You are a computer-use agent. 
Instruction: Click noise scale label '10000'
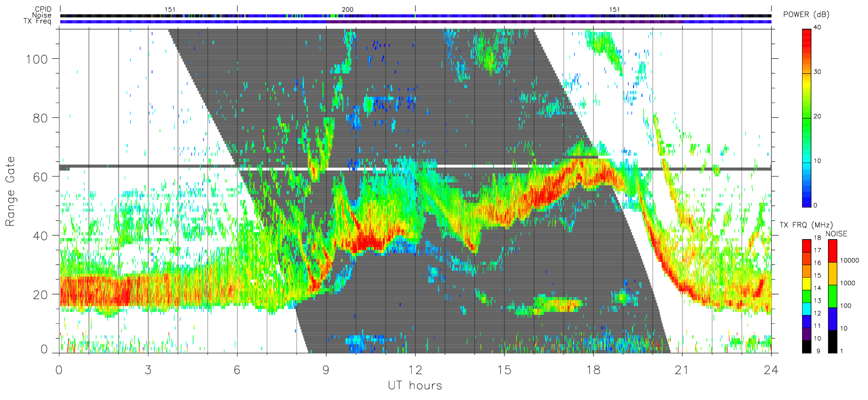pyautogui.click(x=850, y=260)
